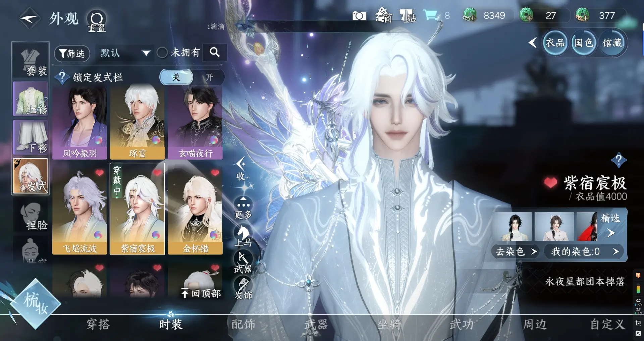644x341 pixels.
Task: Show help for 锁定发式栏
Action: click(62, 77)
